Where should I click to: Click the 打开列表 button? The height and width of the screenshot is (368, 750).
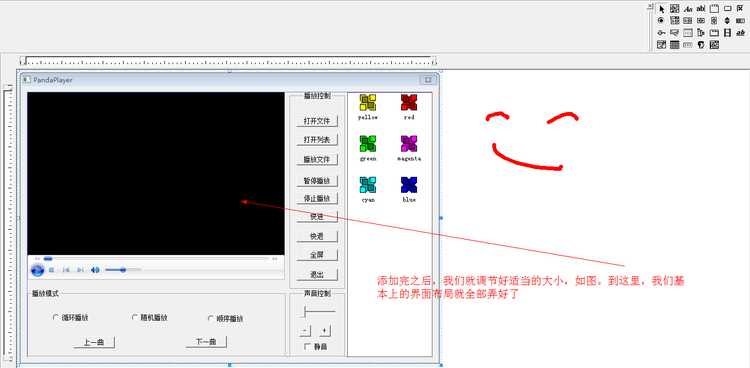click(317, 140)
